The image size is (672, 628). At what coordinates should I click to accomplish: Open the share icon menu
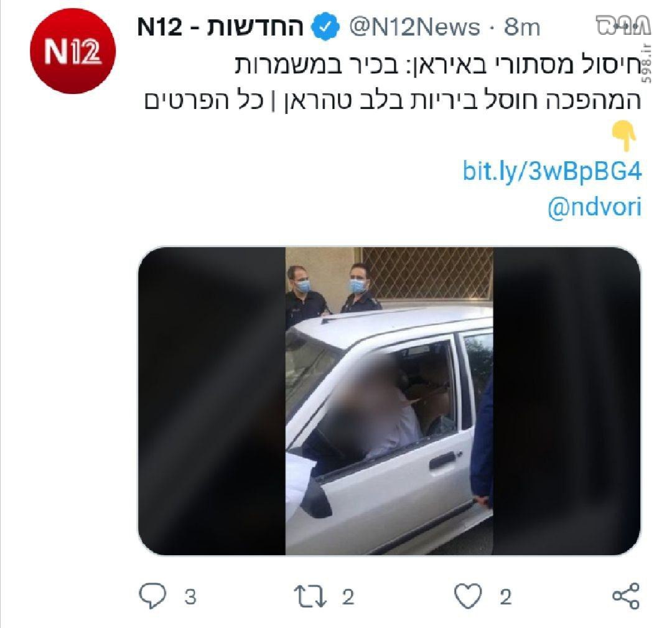626,596
